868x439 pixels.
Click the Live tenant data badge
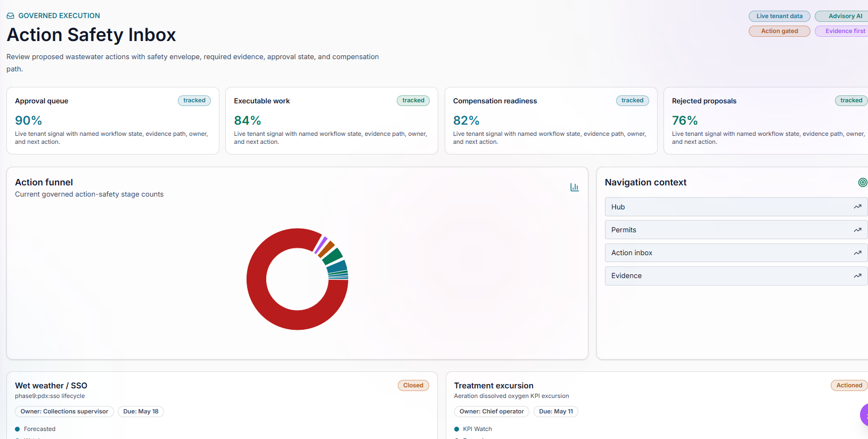(780, 16)
